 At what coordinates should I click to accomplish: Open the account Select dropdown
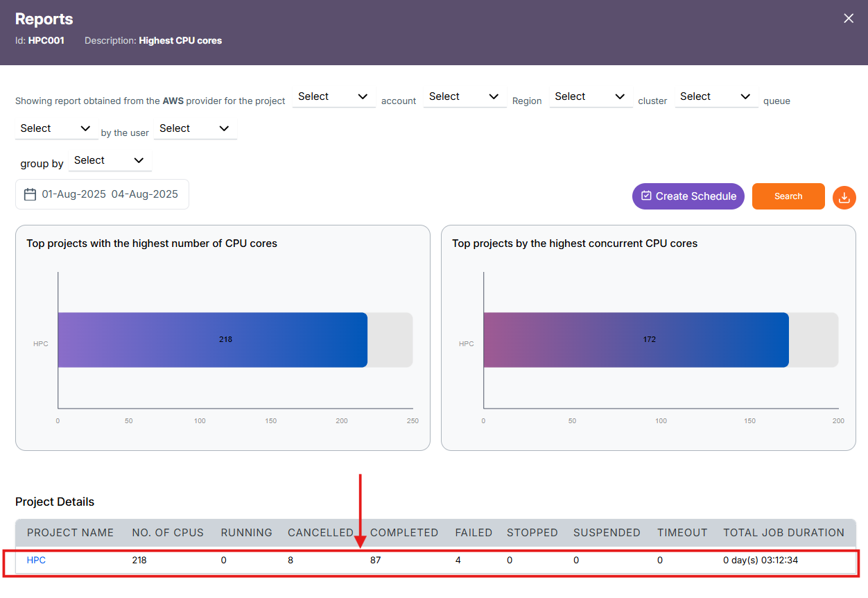coord(464,97)
